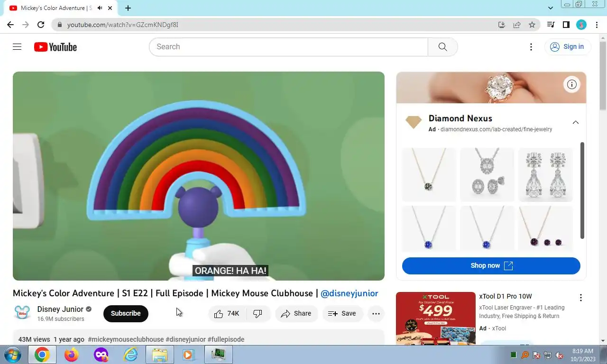Open tab search dropdown arrow
The image size is (607, 364).
click(551, 8)
